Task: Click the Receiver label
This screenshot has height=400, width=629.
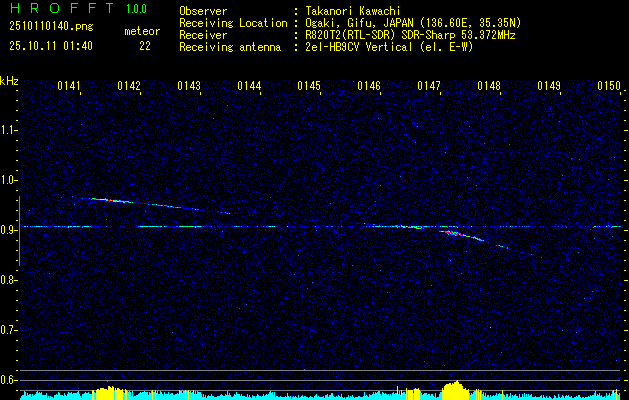Action: pos(203,35)
